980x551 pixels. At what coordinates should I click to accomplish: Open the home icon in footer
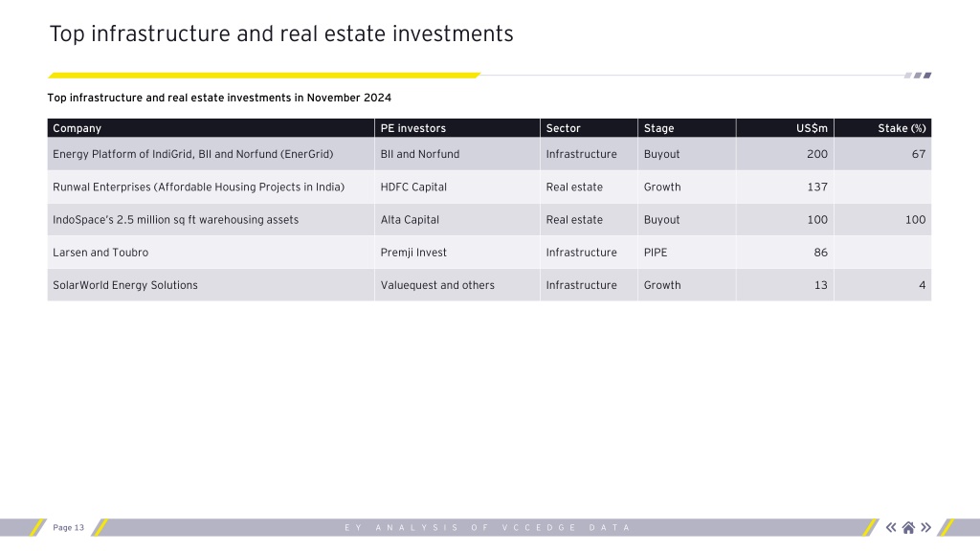point(909,528)
